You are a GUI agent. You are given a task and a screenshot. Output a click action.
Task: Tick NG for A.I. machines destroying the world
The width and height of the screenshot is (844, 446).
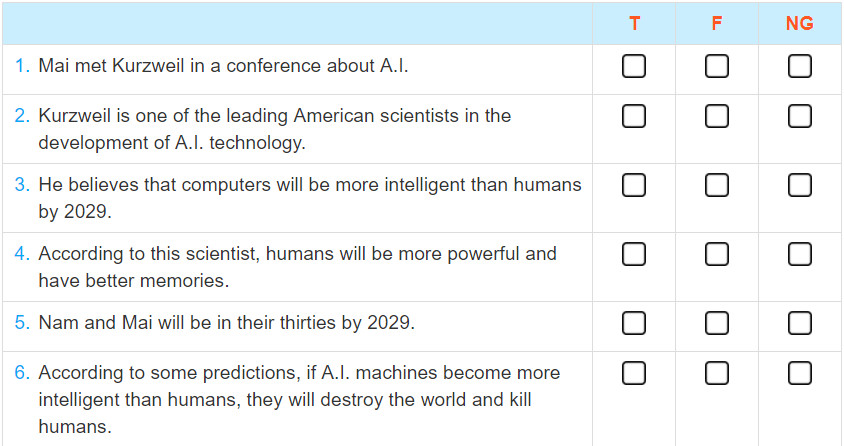799,373
